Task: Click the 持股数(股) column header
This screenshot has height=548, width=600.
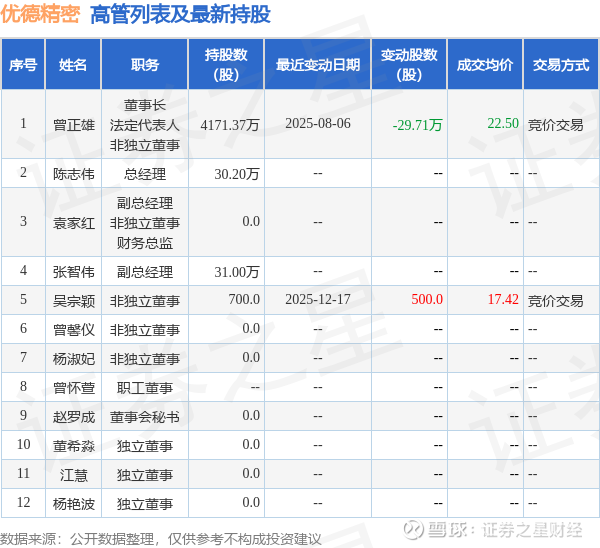Action: pos(226,64)
